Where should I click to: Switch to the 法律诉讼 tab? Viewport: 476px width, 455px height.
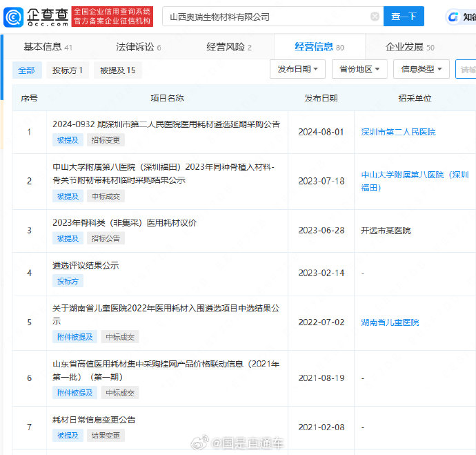tap(139, 47)
